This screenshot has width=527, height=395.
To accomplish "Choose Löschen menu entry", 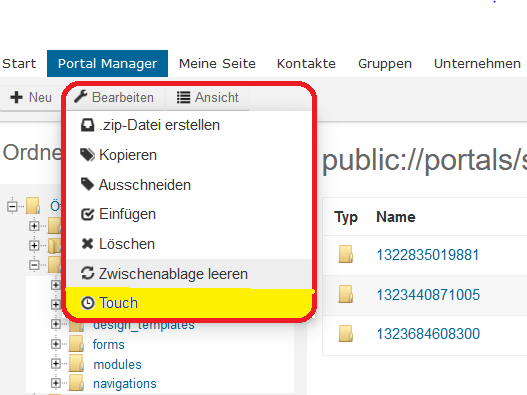I will [190, 244].
